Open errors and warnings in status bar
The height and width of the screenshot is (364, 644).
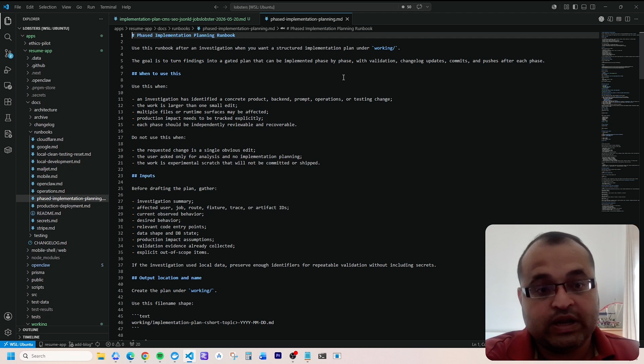115,344
